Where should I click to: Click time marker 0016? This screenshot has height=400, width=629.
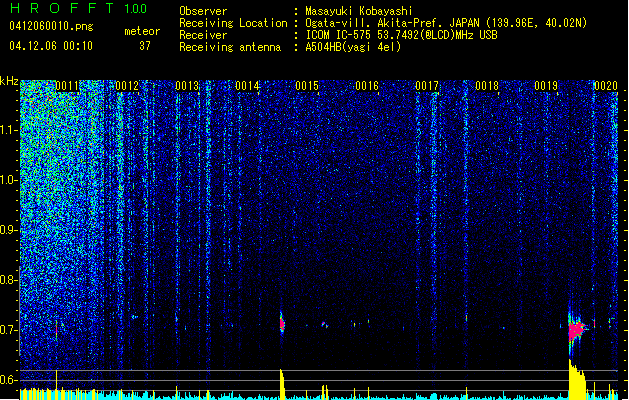tap(367, 86)
